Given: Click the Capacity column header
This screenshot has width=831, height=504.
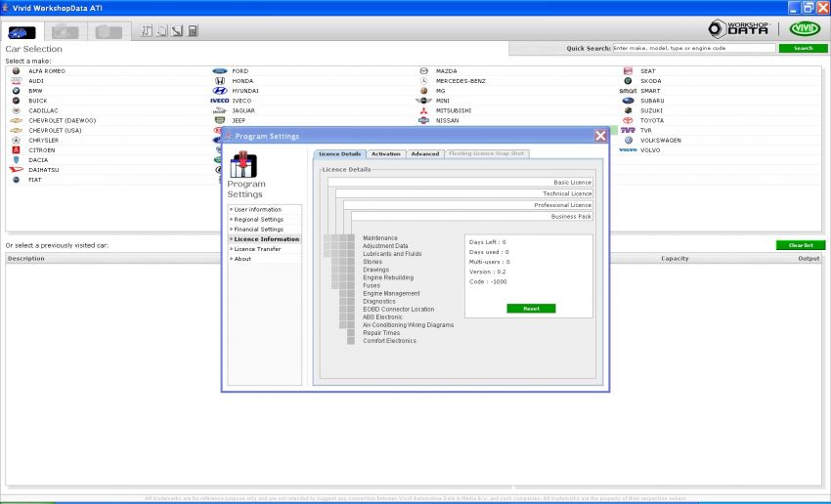Looking at the screenshot, I should click(675, 259).
